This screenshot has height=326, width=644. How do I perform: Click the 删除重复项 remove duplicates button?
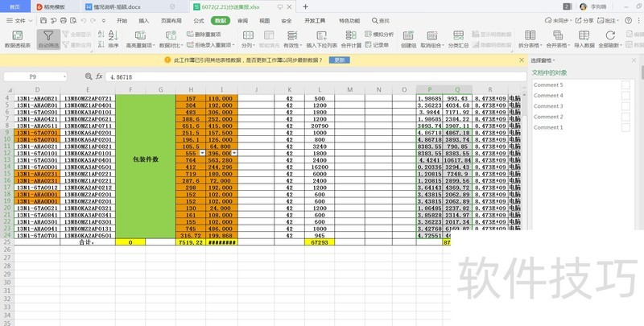click(x=204, y=34)
